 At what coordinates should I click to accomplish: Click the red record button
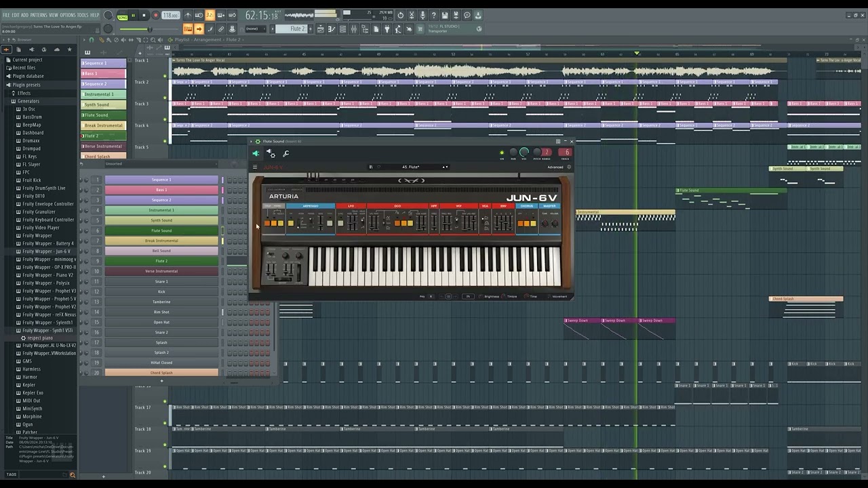click(155, 15)
